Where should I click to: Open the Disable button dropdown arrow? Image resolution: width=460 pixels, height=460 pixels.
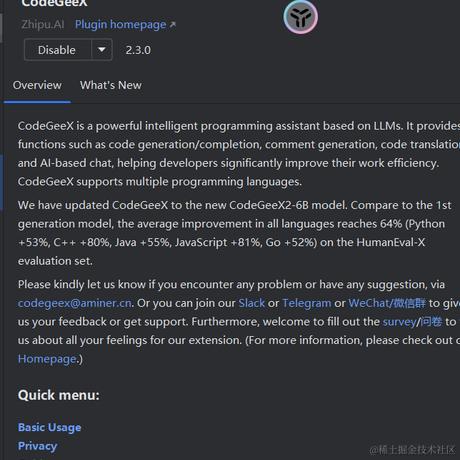point(102,50)
